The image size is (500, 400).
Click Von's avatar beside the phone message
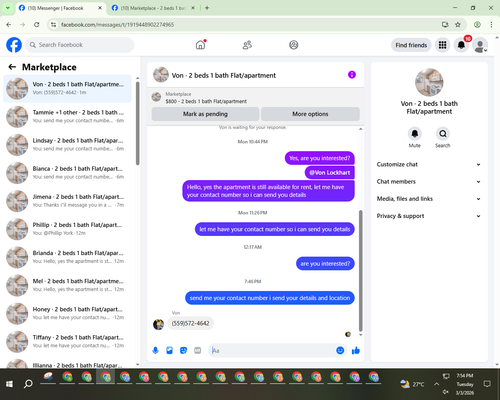click(x=158, y=324)
